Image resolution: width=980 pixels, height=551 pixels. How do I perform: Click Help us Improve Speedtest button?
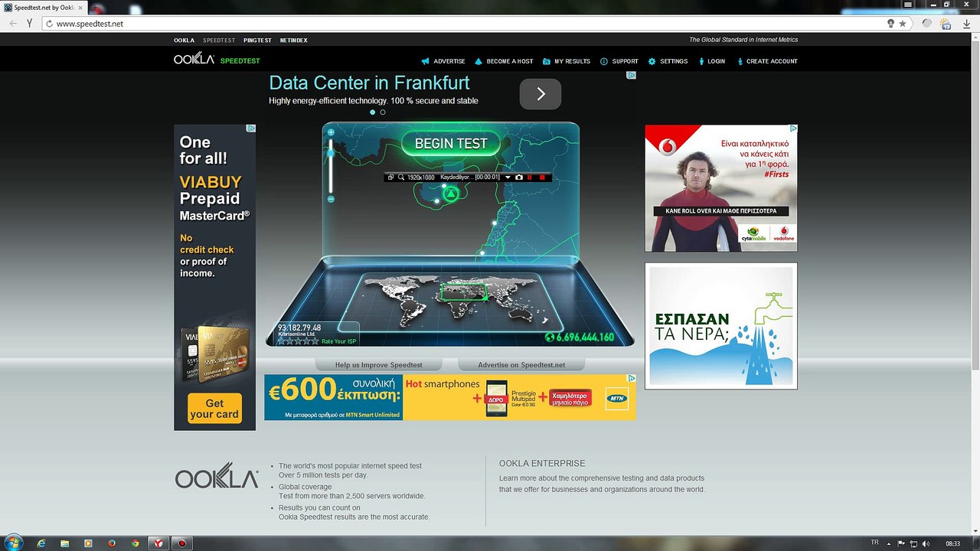tap(379, 365)
